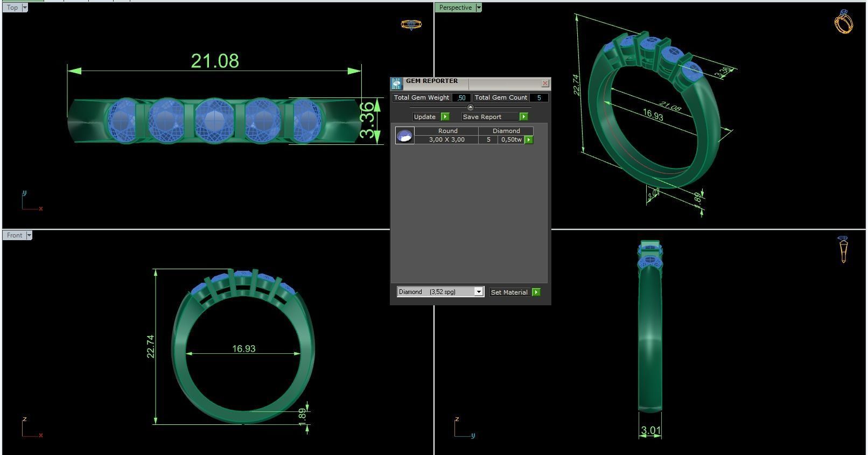Screen dimensions: 868x455
Task: Click the Perspective viewport label
Action: click(456, 8)
